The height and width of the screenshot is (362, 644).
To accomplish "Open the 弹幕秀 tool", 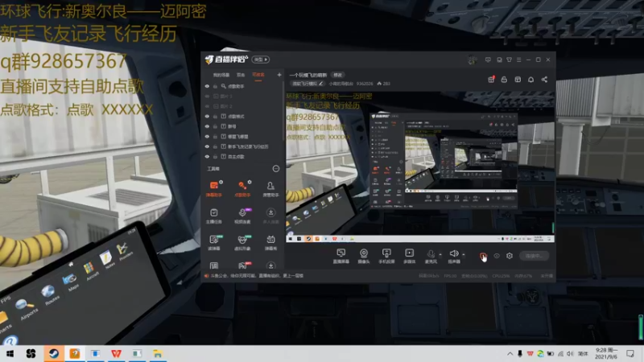I will point(270,242).
